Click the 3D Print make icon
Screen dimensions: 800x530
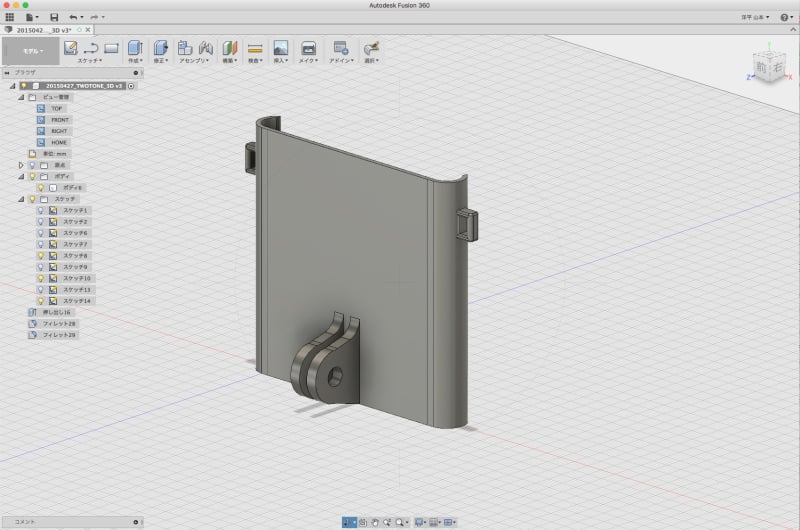[308, 48]
